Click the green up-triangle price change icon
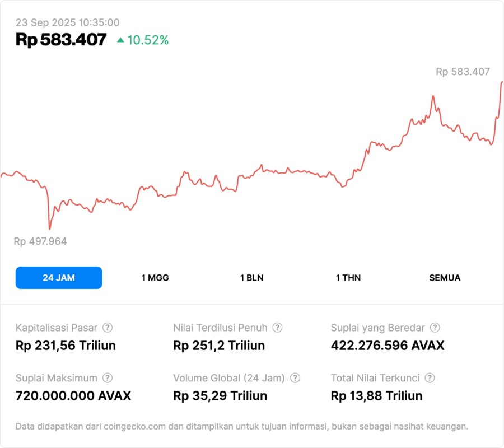Image resolution: width=504 pixels, height=448 pixels. 120,40
